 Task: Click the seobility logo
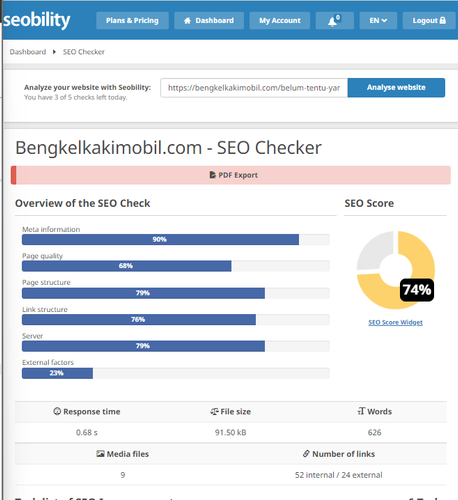point(37,20)
